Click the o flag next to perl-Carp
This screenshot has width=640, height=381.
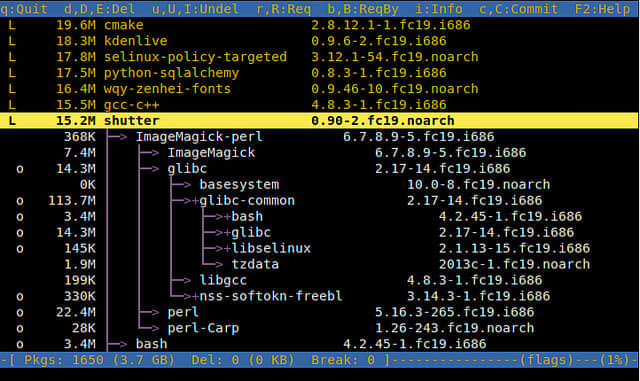20,329
